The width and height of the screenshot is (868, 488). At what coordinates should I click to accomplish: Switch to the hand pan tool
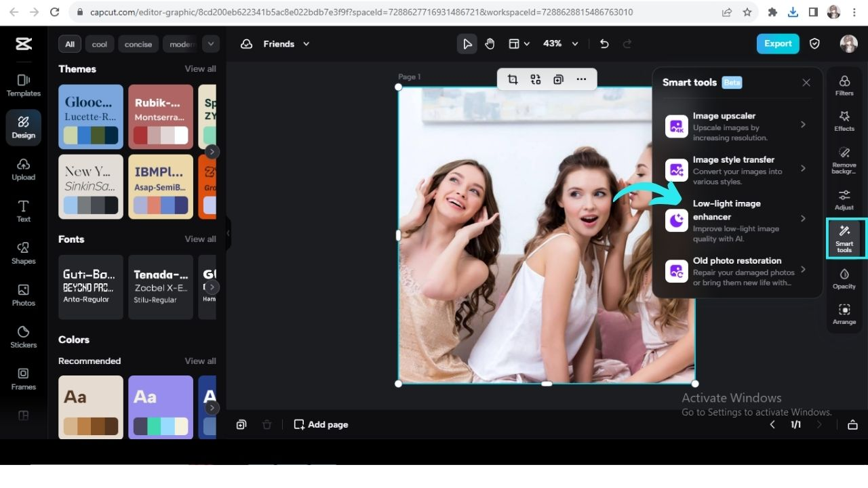pos(490,44)
